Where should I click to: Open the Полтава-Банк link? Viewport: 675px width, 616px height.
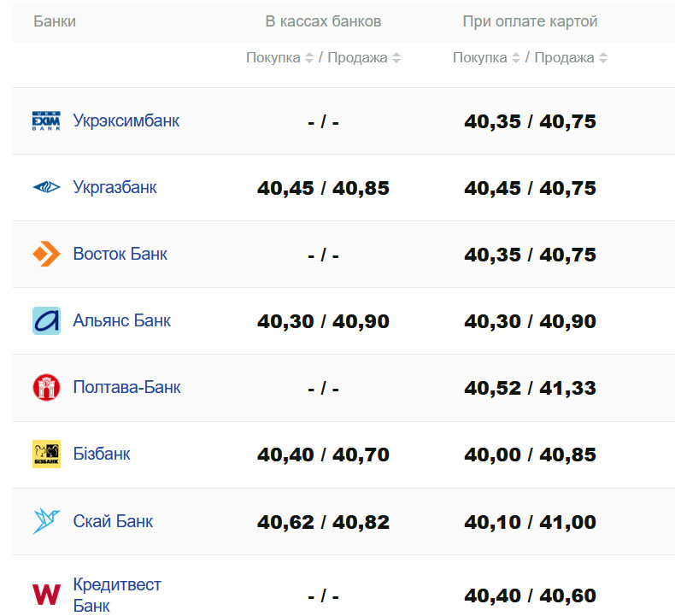127,387
